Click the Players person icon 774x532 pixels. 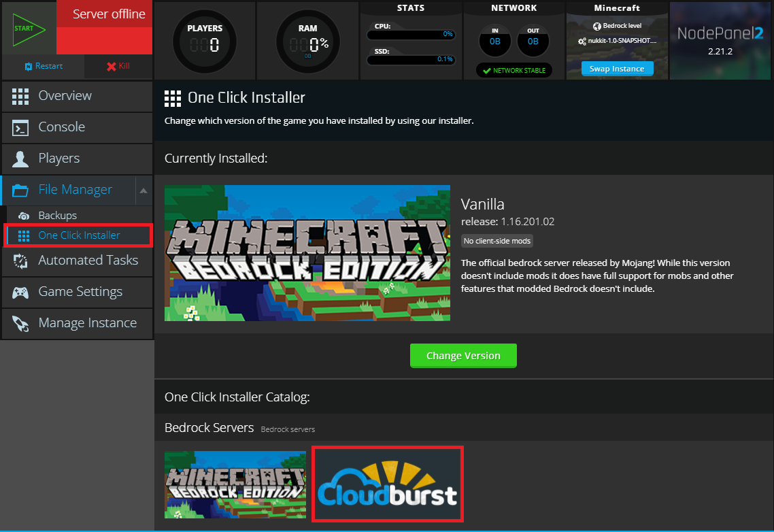pyautogui.click(x=20, y=159)
